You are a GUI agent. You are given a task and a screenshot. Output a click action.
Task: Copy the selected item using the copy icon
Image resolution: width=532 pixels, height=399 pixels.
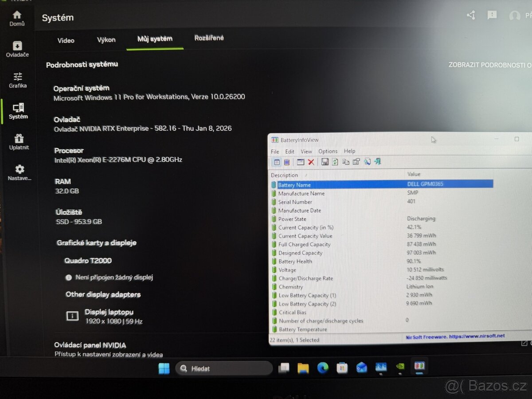346,161
